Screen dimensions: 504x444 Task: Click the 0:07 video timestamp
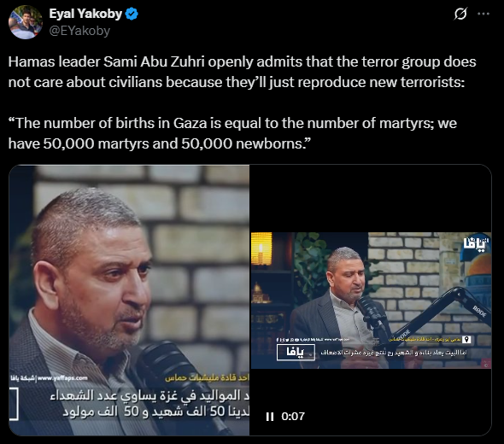293,417
